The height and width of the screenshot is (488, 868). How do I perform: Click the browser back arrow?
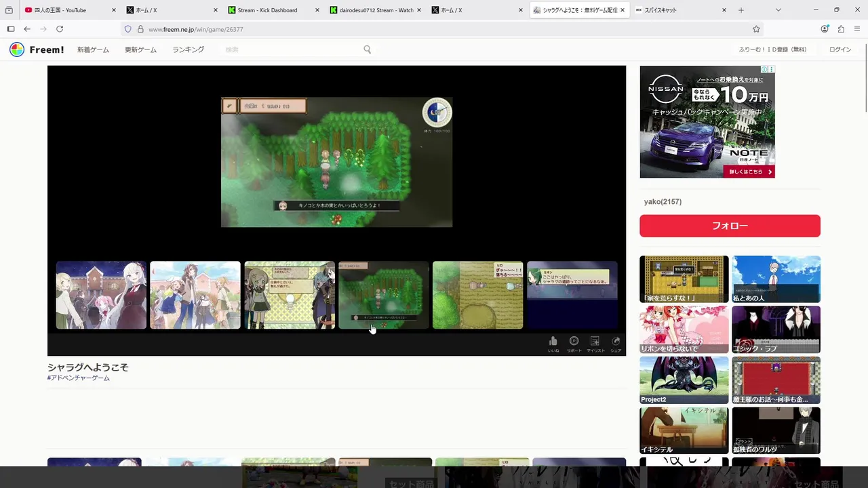point(27,29)
